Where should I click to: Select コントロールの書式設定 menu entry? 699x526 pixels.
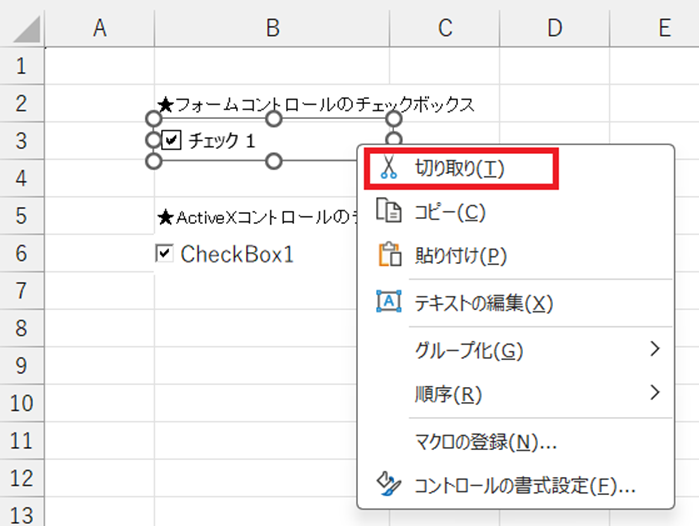524,486
